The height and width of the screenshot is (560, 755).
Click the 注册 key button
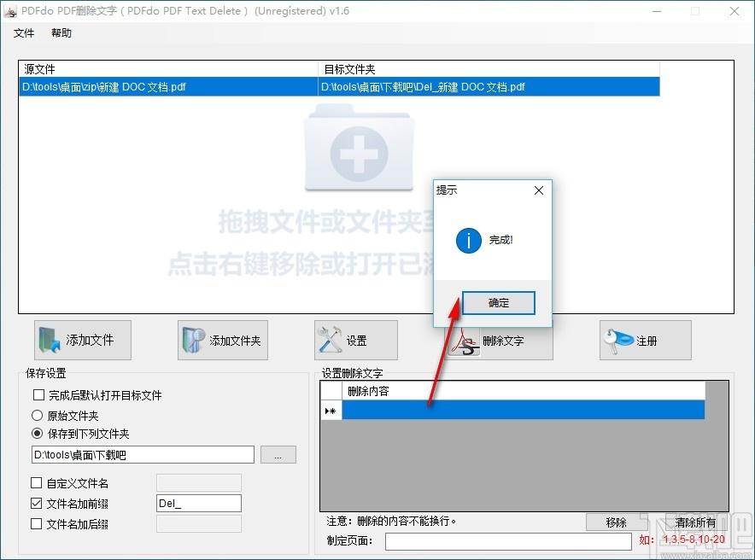pos(645,340)
